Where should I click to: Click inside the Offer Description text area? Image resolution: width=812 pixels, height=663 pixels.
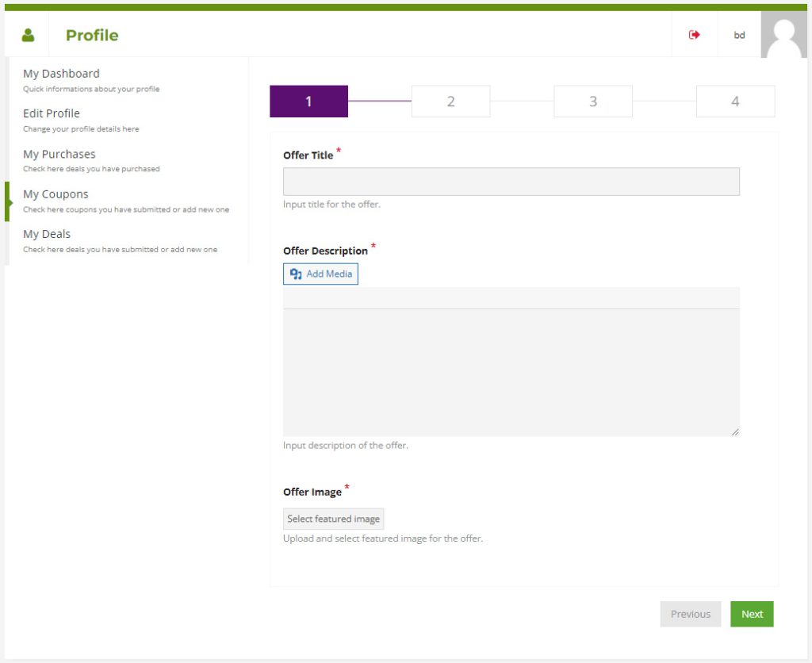(511, 371)
